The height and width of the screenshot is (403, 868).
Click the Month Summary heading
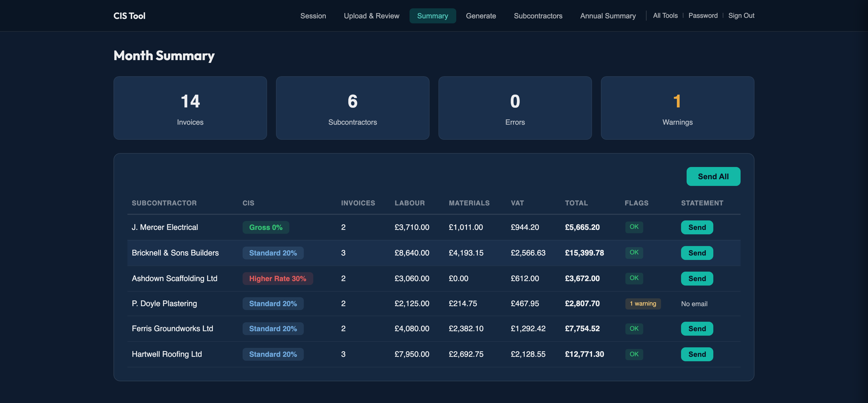click(164, 56)
